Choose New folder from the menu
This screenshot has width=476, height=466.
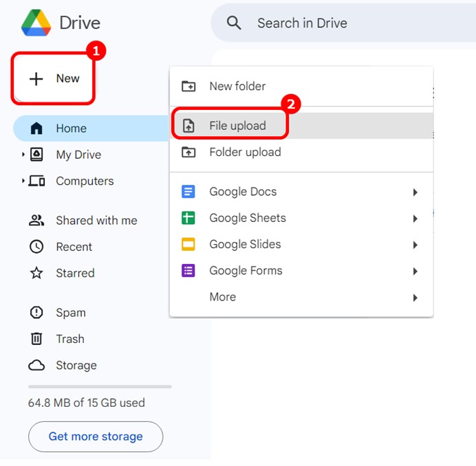click(301, 86)
